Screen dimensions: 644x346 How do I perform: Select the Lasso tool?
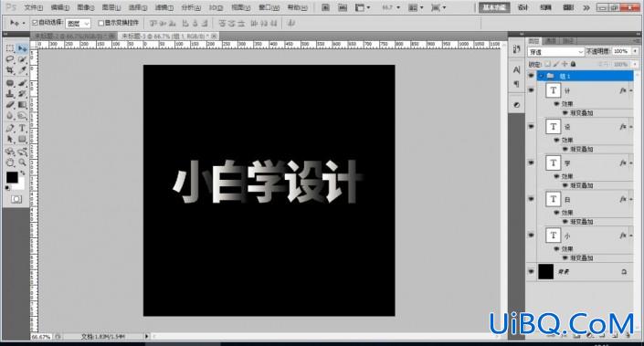tap(10, 59)
